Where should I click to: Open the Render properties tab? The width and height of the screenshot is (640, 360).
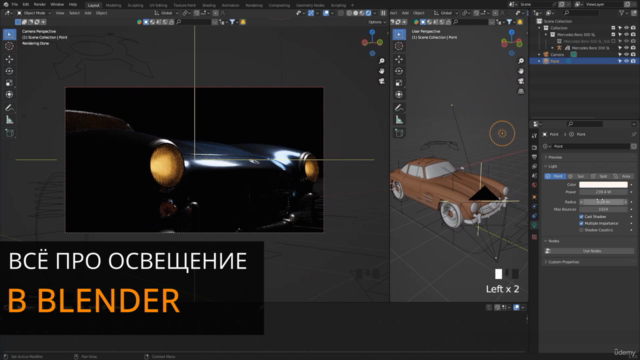click(534, 147)
